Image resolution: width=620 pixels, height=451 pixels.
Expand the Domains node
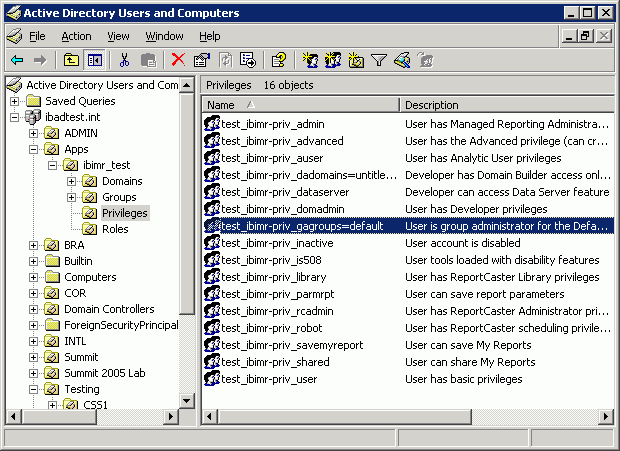(71, 181)
